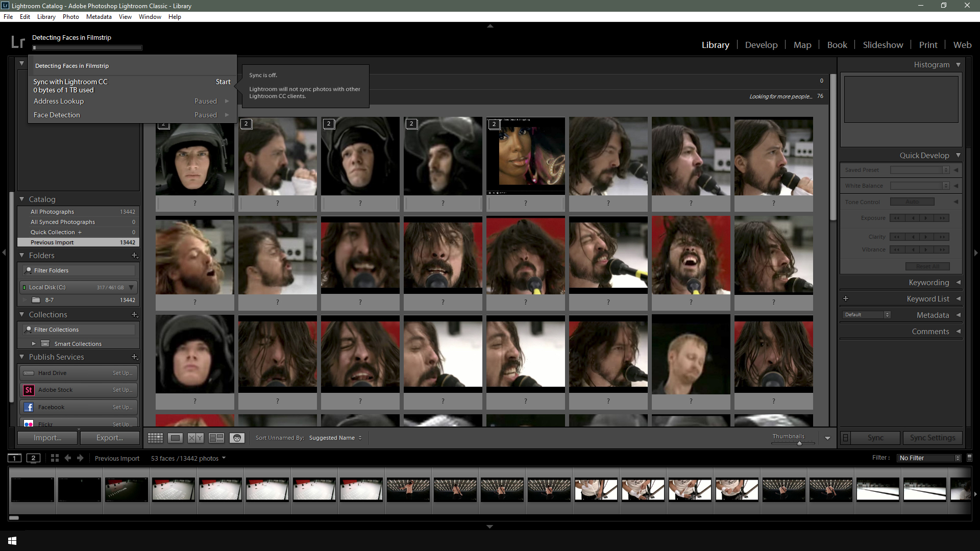This screenshot has height=551, width=980.
Task: Expand the Keywording panel
Action: point(958,282)
